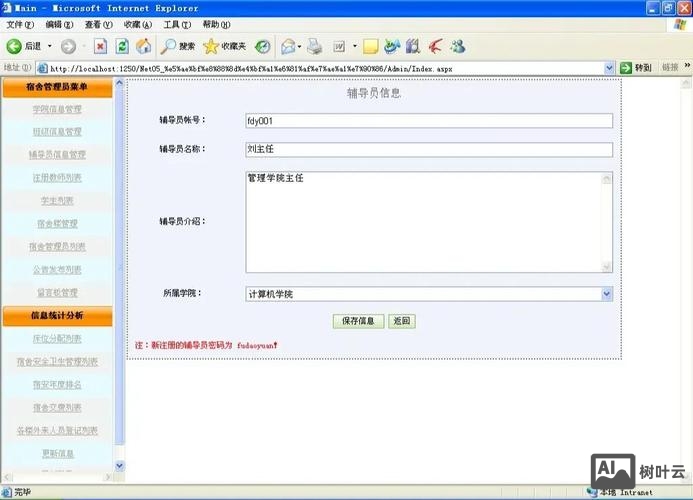Screen dimensions: 693x500
Task: Open 各楼外来人员登记列表 sidebar link
Action: pos(57,431)
